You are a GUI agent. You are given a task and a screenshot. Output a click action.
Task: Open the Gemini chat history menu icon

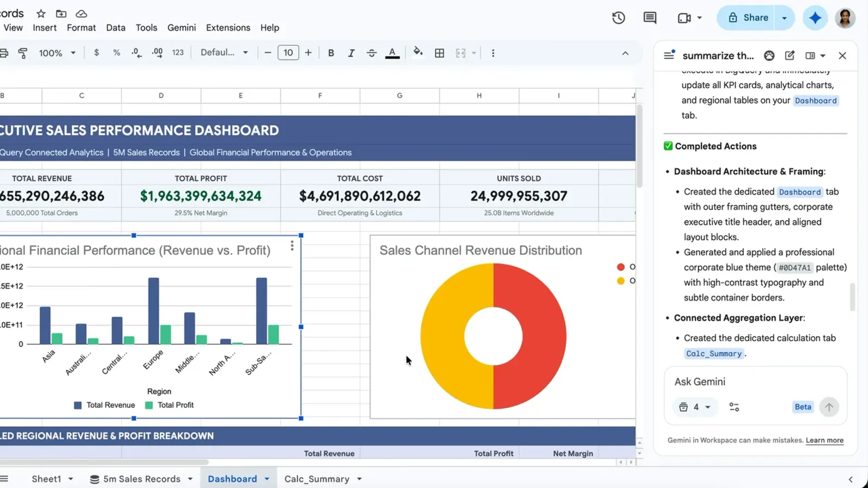click(x=669, y=55)
